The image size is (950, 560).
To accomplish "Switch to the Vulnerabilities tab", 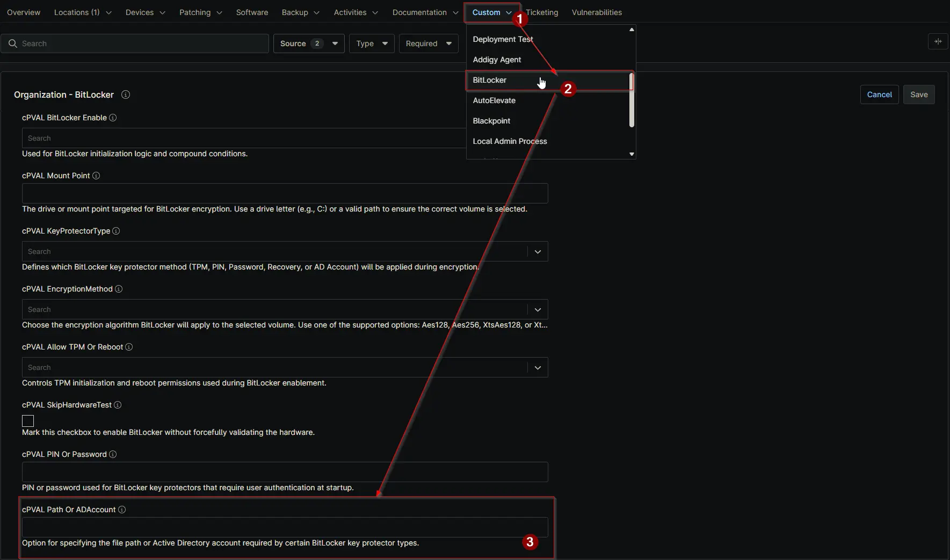I will pos(597,12).
